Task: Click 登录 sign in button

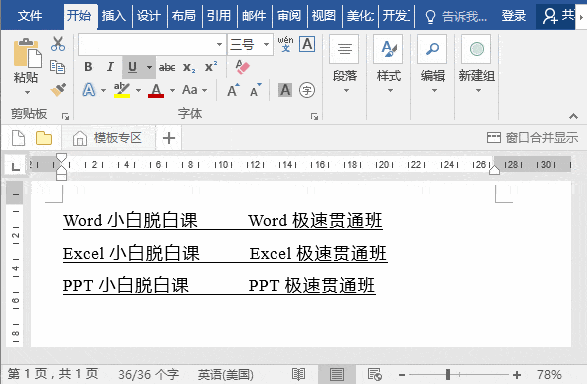Action: [514, 16]
